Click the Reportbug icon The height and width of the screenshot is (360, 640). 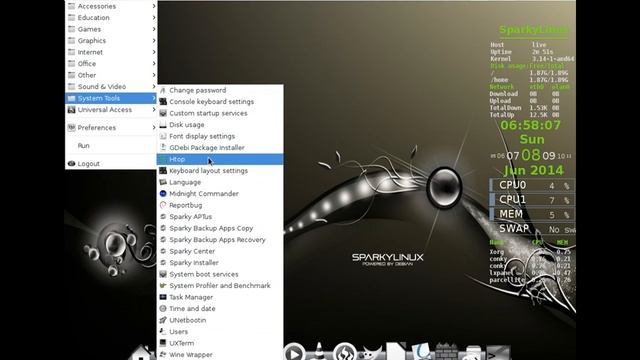(163, 205)
